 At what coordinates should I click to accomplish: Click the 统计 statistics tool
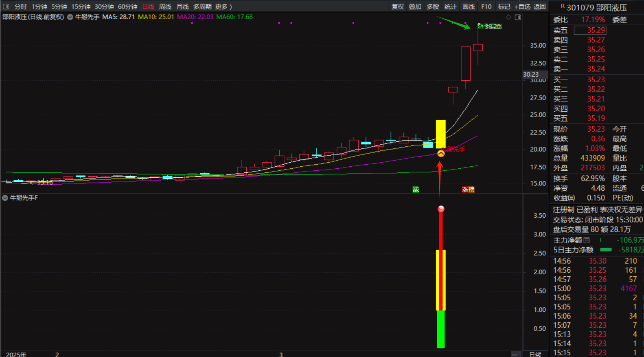pyautogui.click(x=450, y=7)
